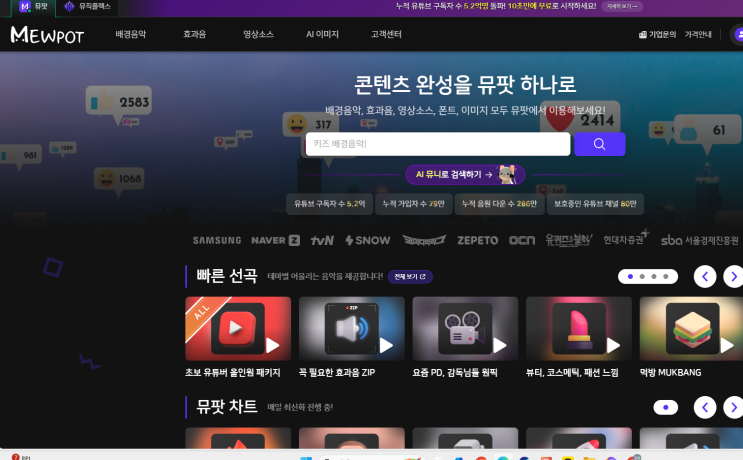Go to next slide in 빠른 선곡
This screenshot has width=743, height=460.
733,277
